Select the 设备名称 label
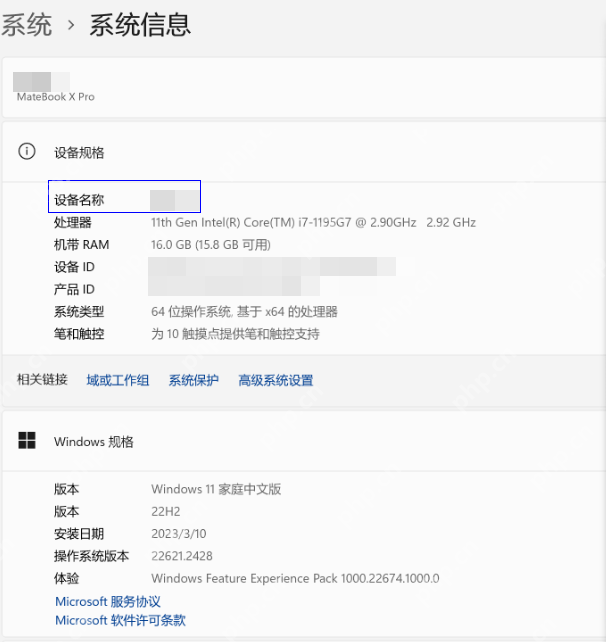 tap(79, 200)
